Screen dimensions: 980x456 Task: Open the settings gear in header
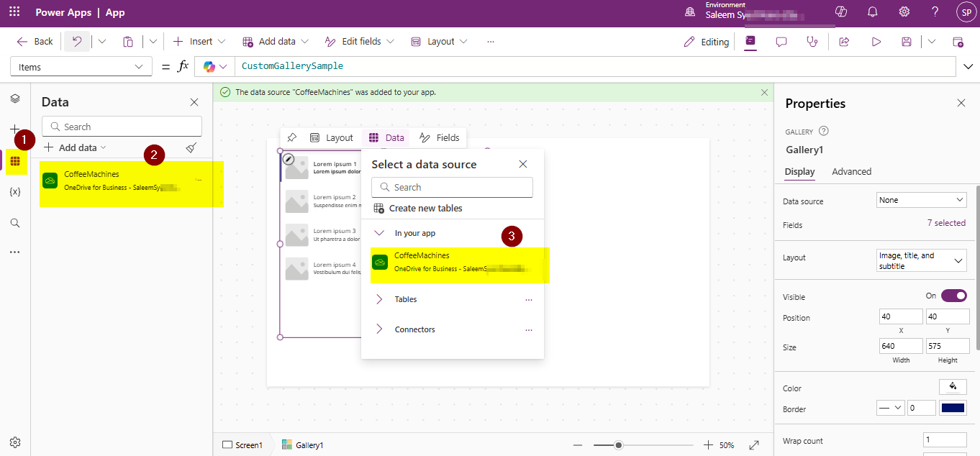(904, 12)
